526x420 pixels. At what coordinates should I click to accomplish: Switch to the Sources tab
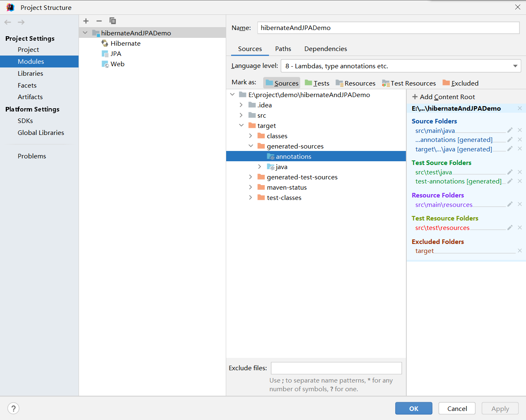[250, 49]
